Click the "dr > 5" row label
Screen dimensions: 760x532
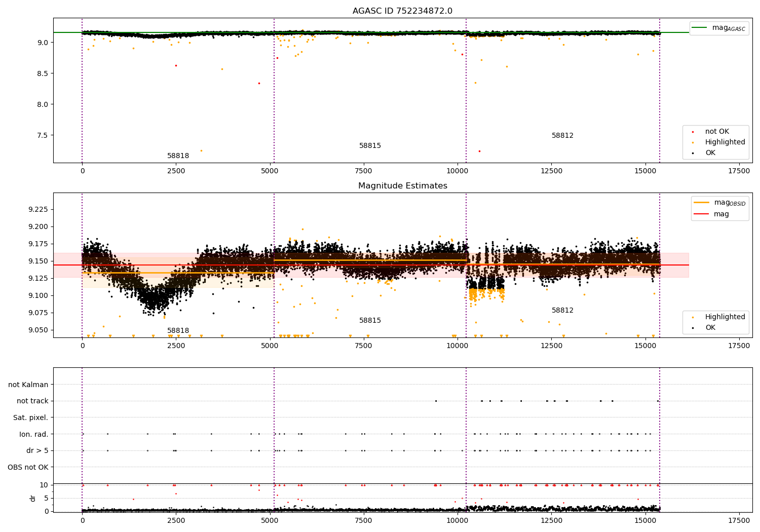click(37, 451)
